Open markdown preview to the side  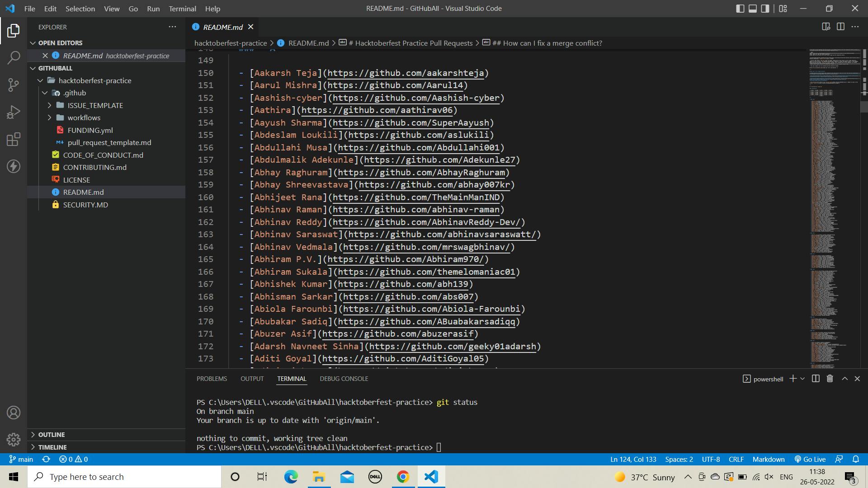pos(826,27)
